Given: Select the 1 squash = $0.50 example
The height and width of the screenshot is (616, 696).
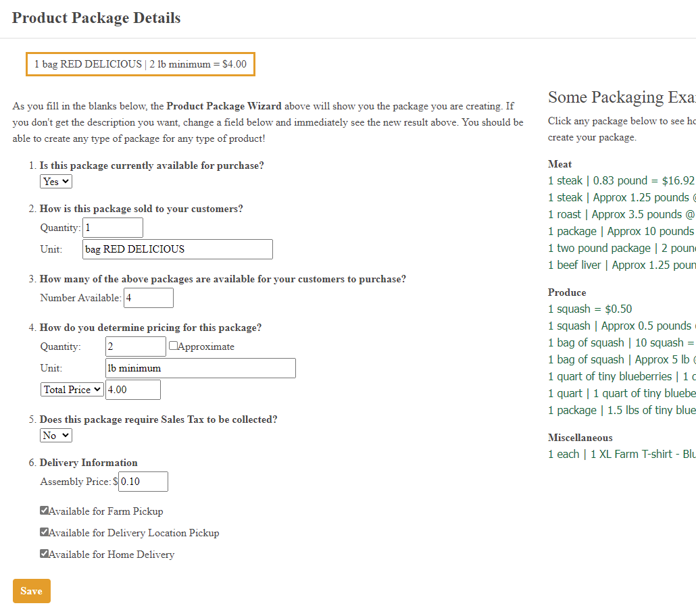Looking at the screenshot, I should click(x=590, y=309).
